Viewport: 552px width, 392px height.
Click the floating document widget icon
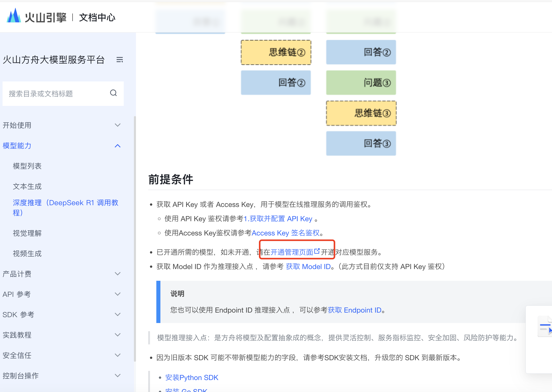[545, 326]
